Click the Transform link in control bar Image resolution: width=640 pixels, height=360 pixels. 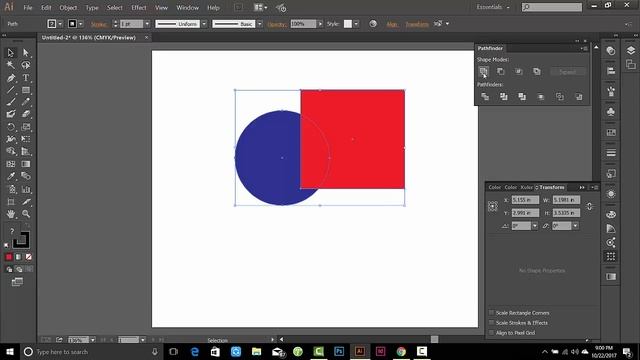(x=417, y=24)
